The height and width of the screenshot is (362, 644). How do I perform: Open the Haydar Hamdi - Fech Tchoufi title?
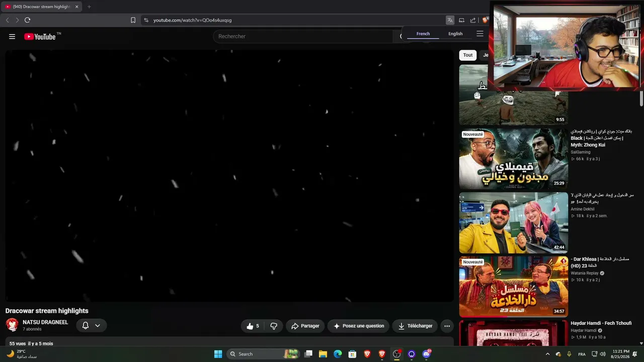pos(601,323)
